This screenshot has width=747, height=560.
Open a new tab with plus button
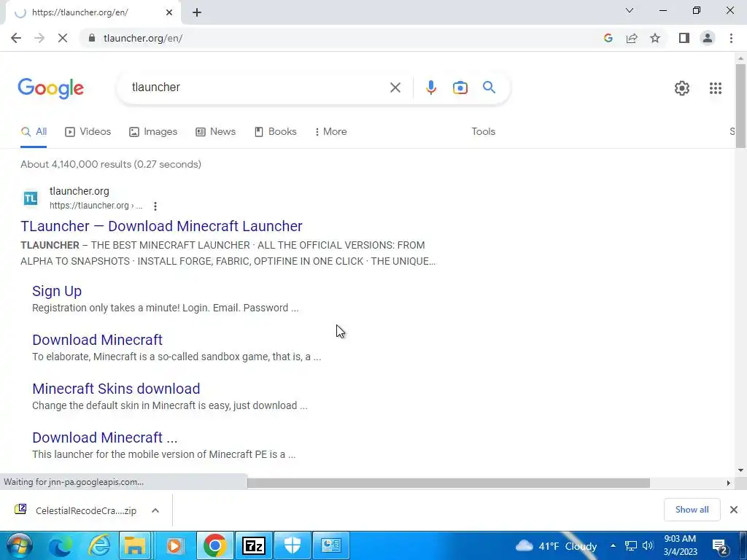[197, 13]
